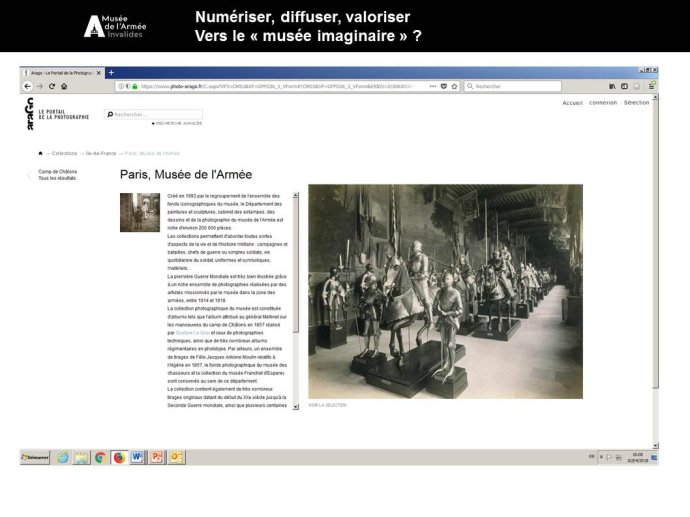
Task: Open Collections in the breadcrumb
Action: click(64, 153)
